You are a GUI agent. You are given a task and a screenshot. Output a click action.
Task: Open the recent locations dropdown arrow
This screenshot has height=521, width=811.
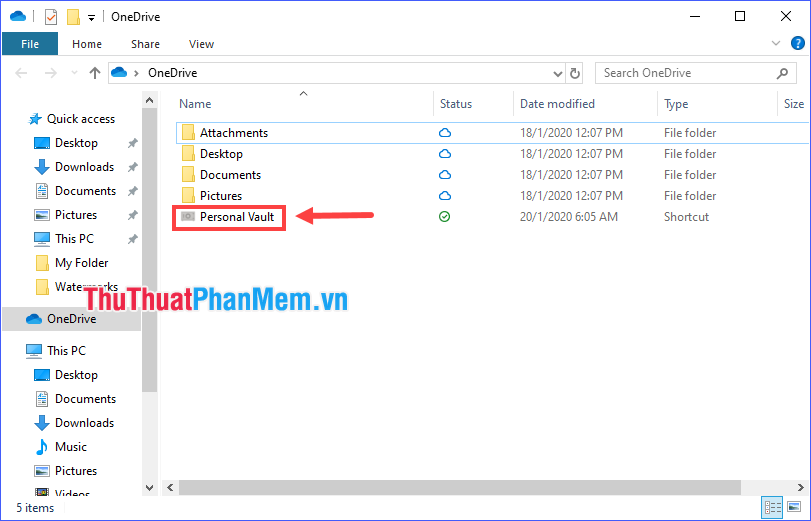74,73
